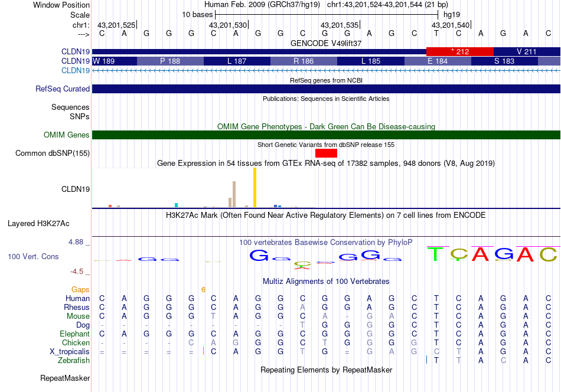Click the CLDN19 intron arrow line

[x=327, y=70]
